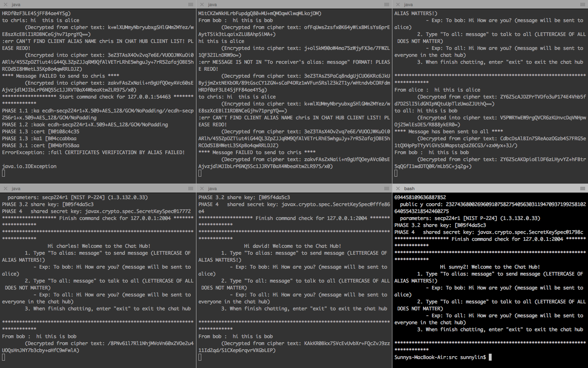This screenshot has width=588, height=368.
Task: Click the 'to all: hi this is bob' line
Action: click(426, 111)
